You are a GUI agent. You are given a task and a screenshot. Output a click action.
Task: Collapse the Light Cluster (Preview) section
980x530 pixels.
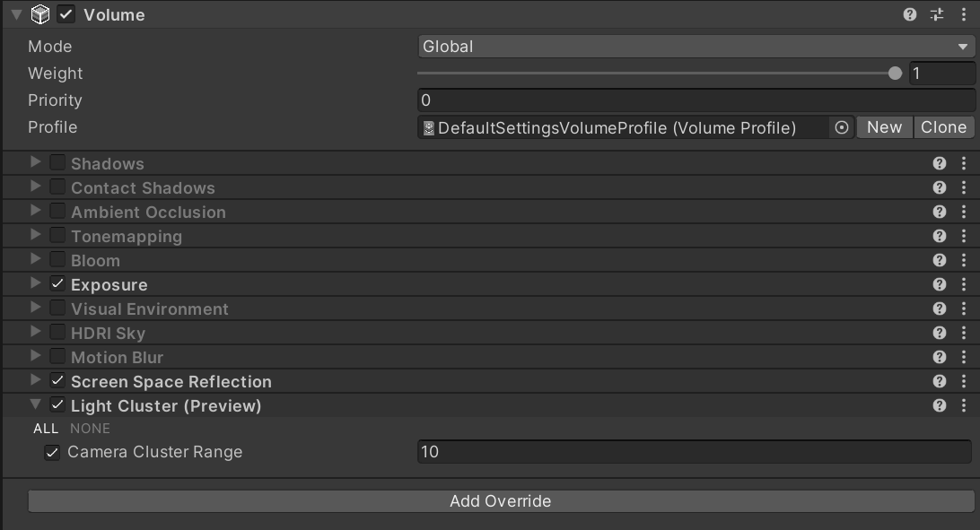click(34, 404)
